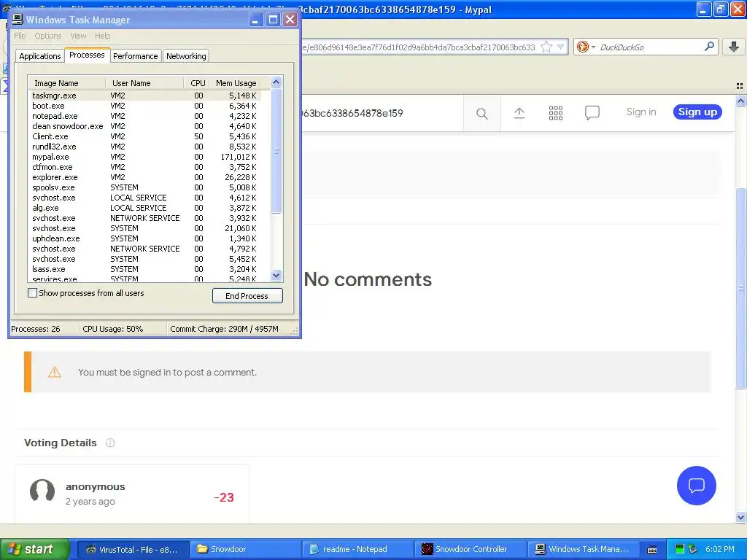This screenshot has width=747, height=560.
Task: Click the process list scrollbar thumb
Action: tap(276, 151)
